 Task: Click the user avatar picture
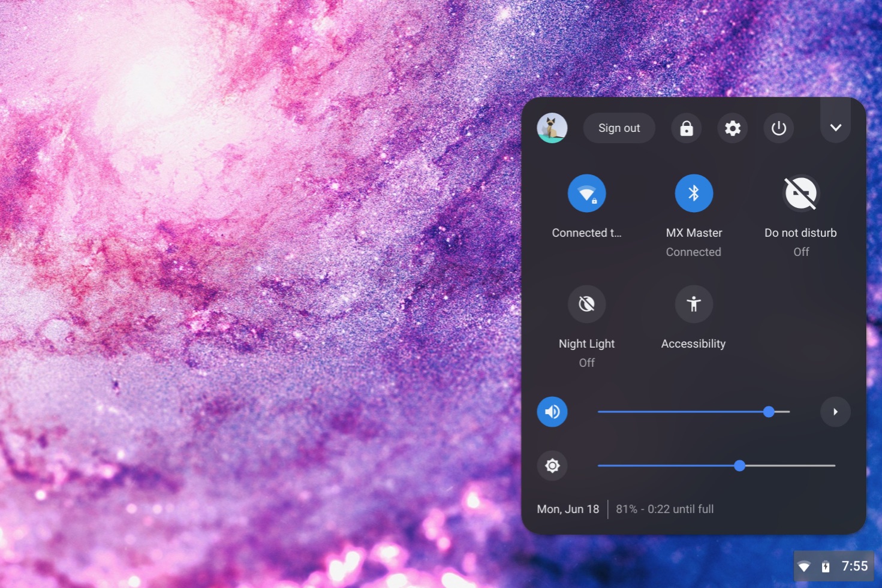[x=552, y=128]
